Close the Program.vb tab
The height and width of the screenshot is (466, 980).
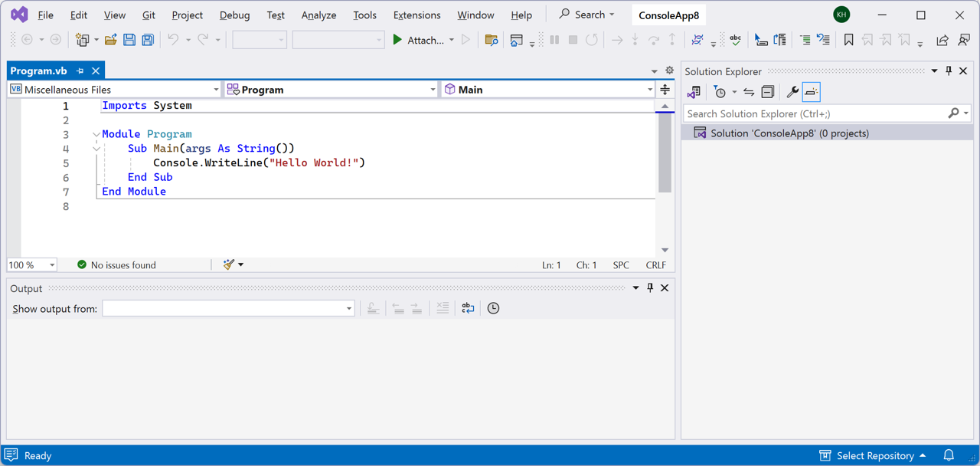tap(96, 71)
